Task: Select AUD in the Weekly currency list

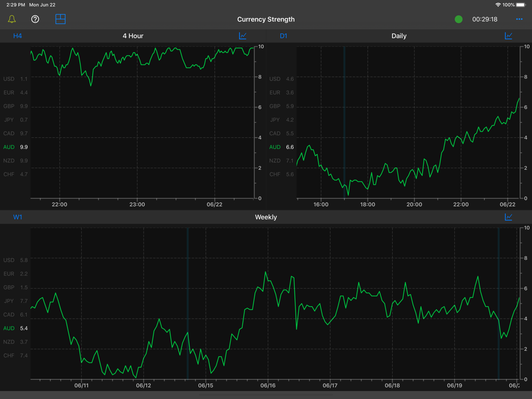Action: 15,328
